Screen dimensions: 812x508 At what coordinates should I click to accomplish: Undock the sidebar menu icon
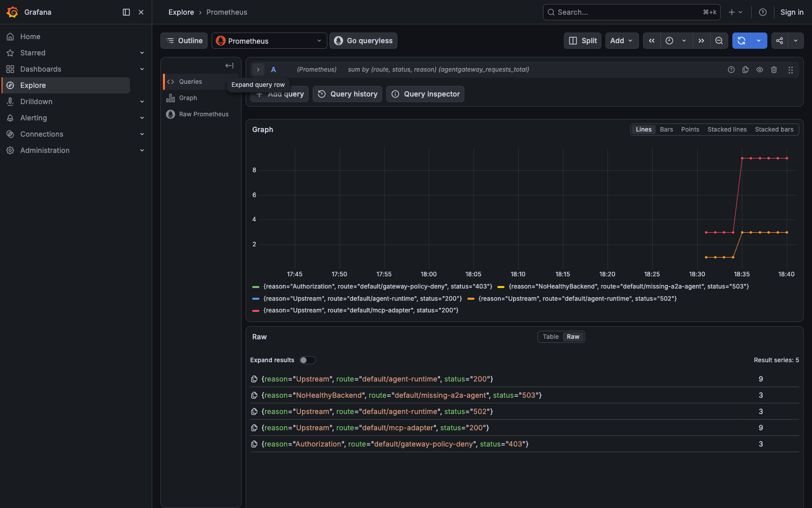pos(126,12)
